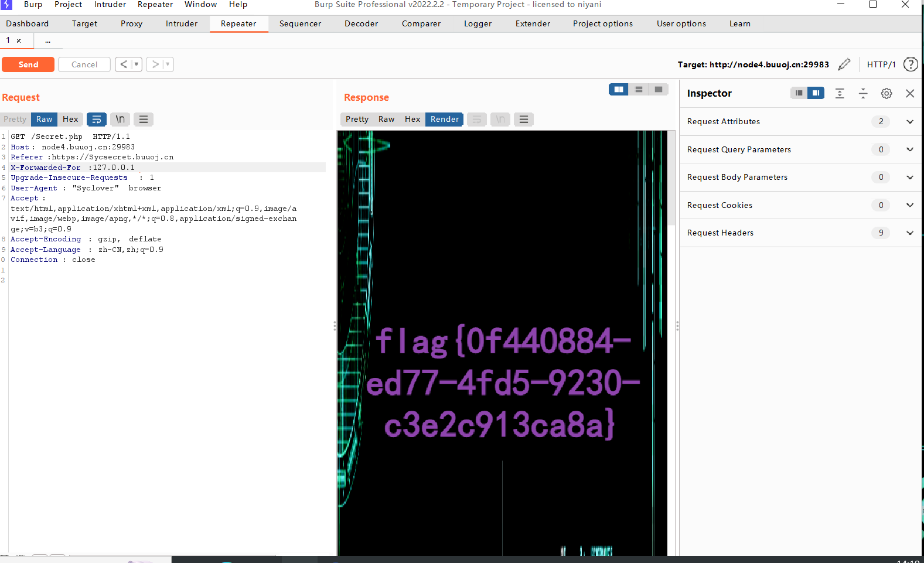924x563 pixels.
Task: Expand Request Headers section
Action: pos(800,233)
